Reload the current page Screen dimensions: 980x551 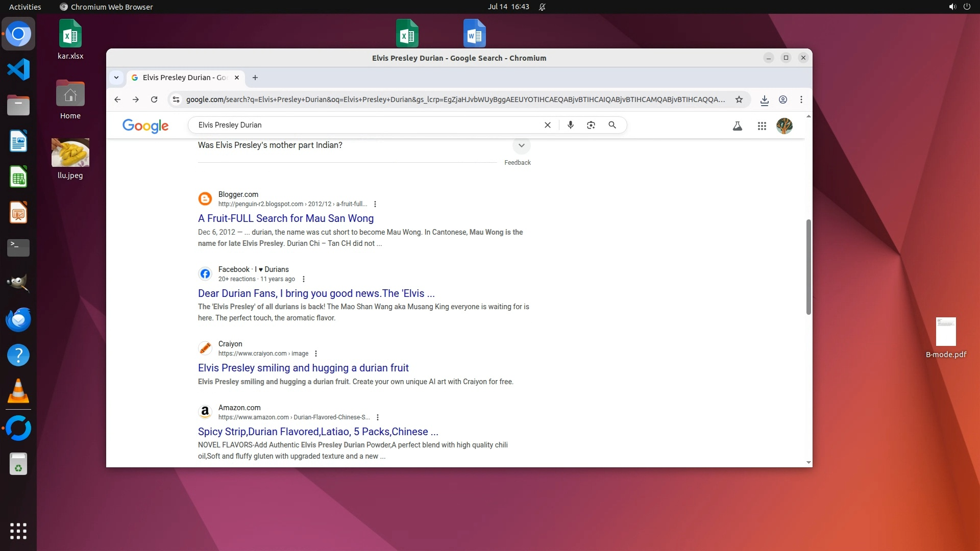[x=154, y=99]
